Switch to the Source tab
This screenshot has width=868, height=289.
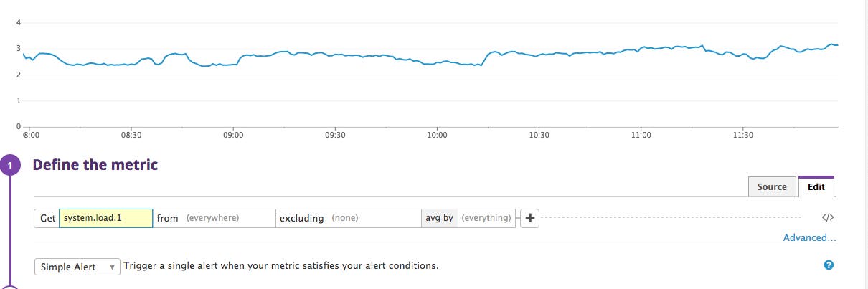click(772, 187)
